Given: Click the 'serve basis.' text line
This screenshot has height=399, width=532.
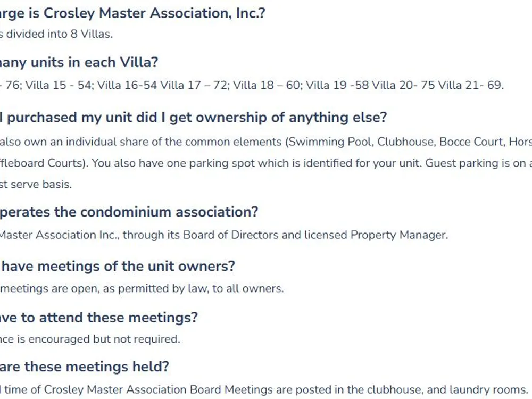Looking at the screenshot, I should pos(36,184).
